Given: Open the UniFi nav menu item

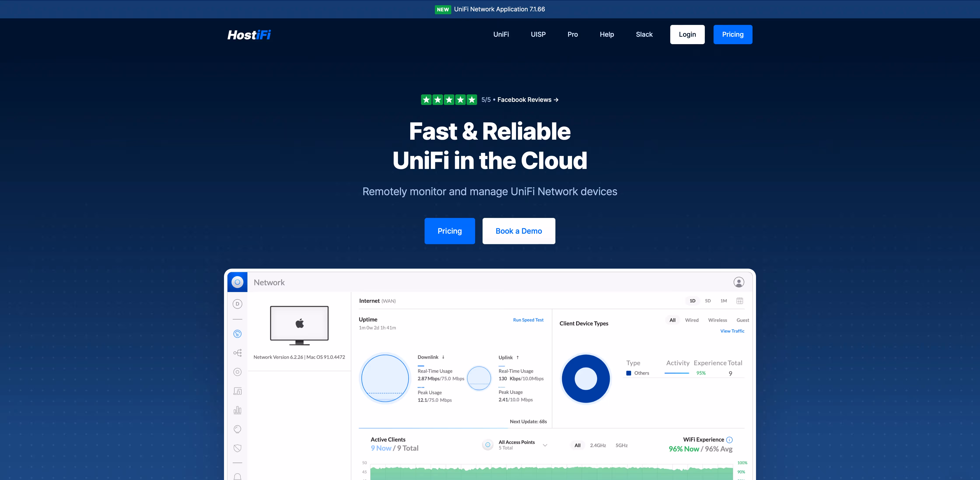Looking at the screenshot, I should (x=501, y=34).
